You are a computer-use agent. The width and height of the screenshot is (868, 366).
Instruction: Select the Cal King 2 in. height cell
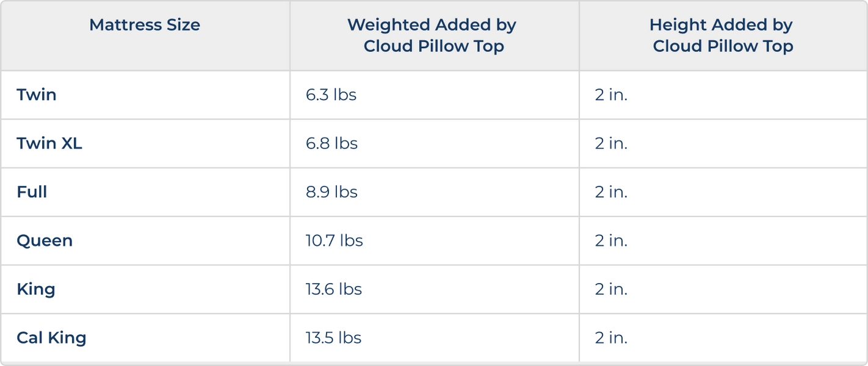[x=611, y=338]
